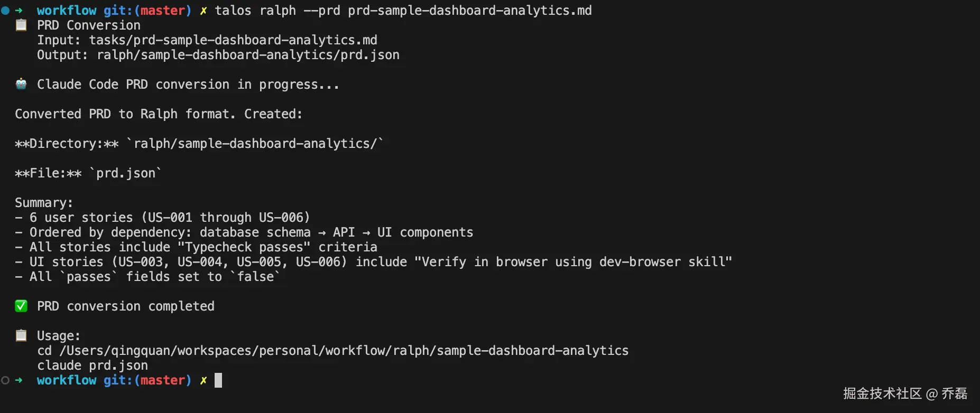This screenshot has height=413, width=980.
Task: Open the Input path tasks/prd-sample-dashboard-analytics.md
Action: [233, 40]
